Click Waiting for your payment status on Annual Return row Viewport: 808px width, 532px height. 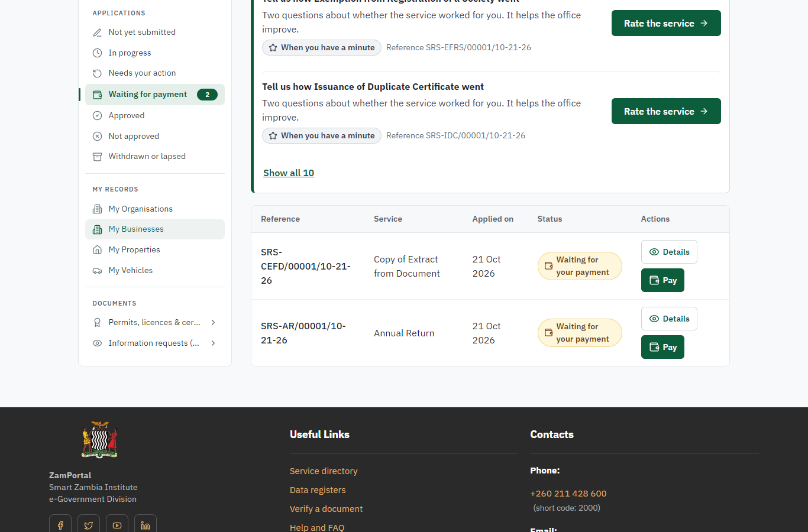pyautogui.click(x=580, y=333)
